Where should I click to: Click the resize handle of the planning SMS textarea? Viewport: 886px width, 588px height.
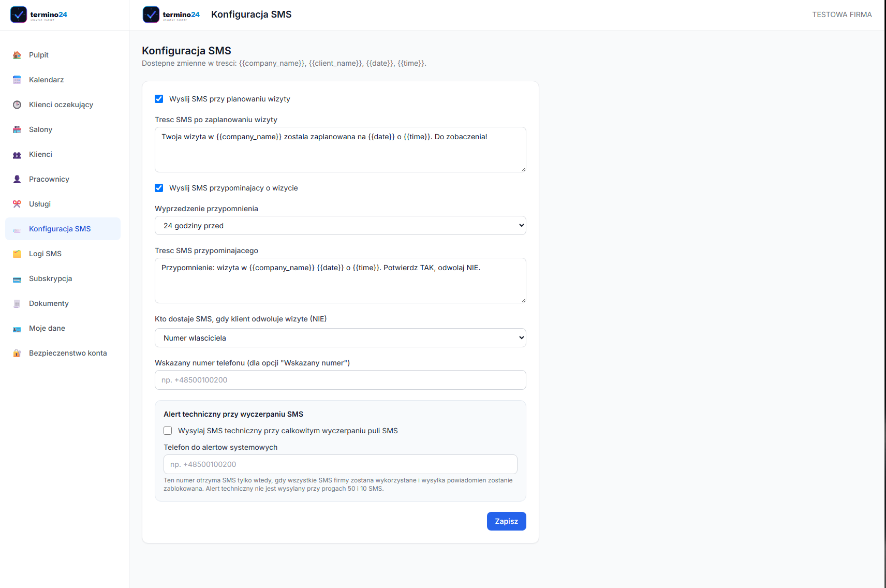point(523,169)
